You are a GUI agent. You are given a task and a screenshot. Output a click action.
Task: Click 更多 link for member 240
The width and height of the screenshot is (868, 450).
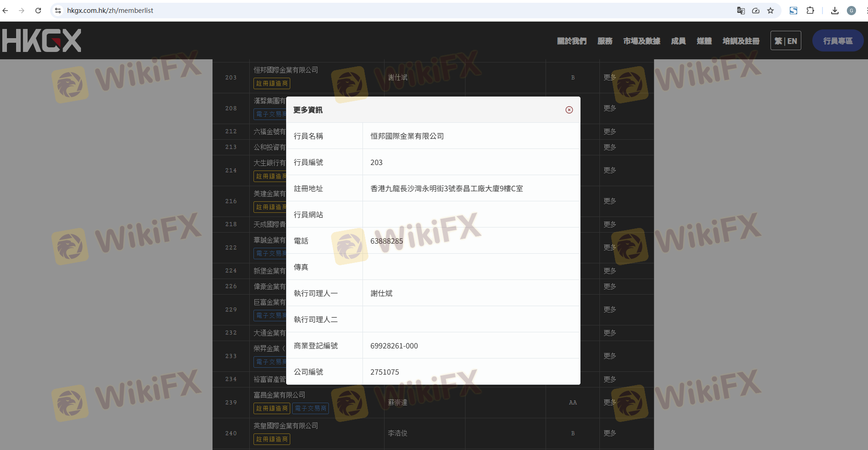click(x=610, y=433)
